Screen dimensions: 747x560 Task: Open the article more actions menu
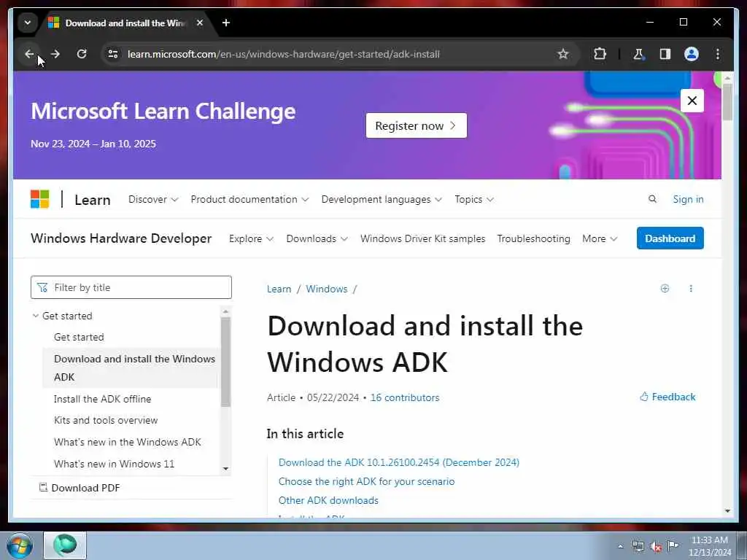691,288
